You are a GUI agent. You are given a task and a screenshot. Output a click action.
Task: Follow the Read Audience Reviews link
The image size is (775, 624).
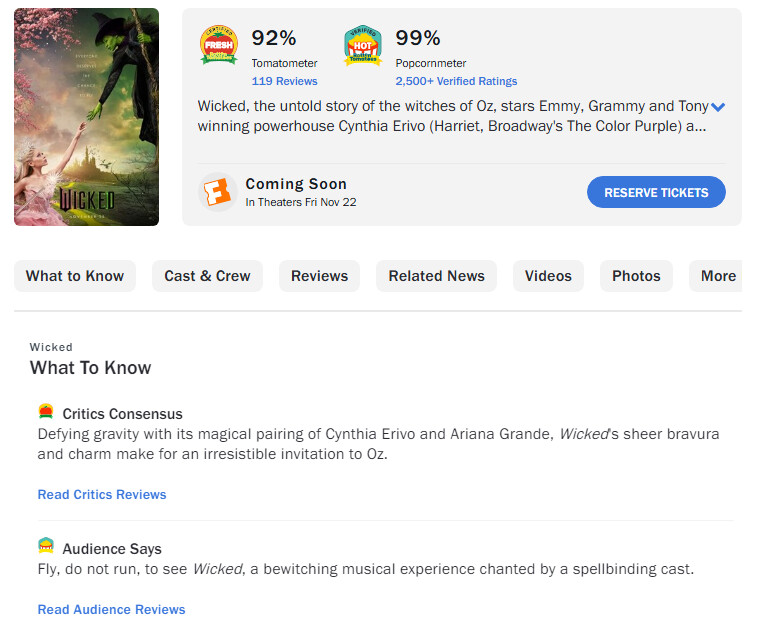point(111,609)
